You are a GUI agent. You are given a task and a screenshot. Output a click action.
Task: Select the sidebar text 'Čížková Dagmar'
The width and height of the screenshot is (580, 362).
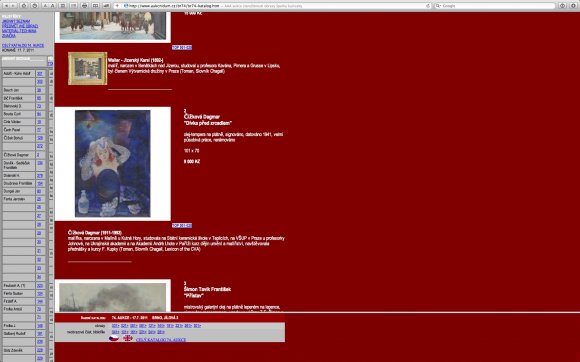tap(16, 155)
